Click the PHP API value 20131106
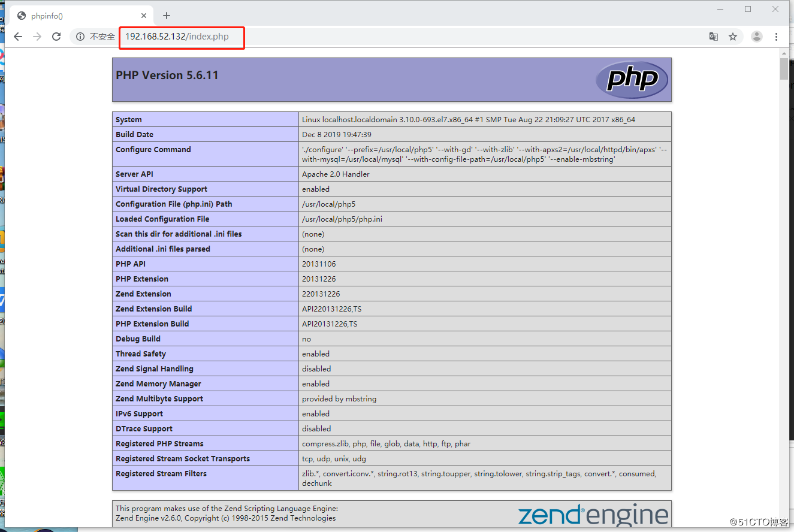Viewport: 794px width, 532px height. coord(319,264)
